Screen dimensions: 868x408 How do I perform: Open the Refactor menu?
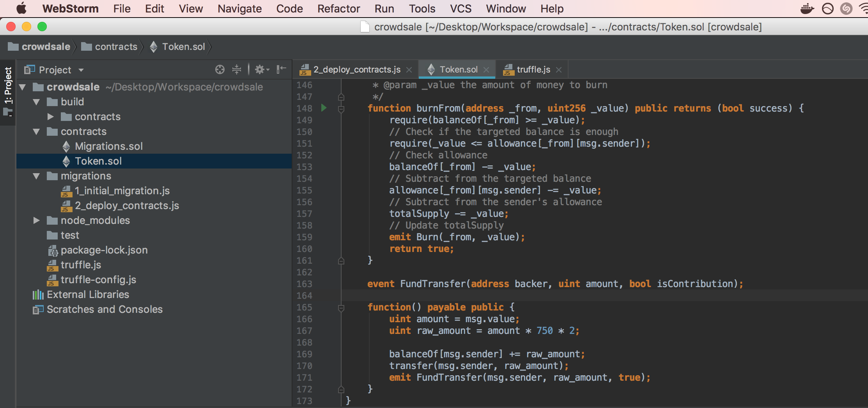[x=338, y=9]
